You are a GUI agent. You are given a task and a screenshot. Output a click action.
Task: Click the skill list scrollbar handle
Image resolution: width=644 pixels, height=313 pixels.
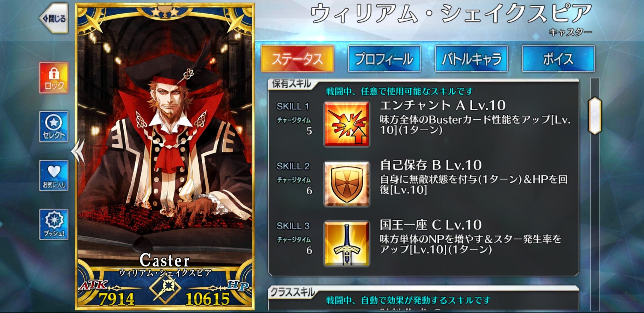(595, 116)
